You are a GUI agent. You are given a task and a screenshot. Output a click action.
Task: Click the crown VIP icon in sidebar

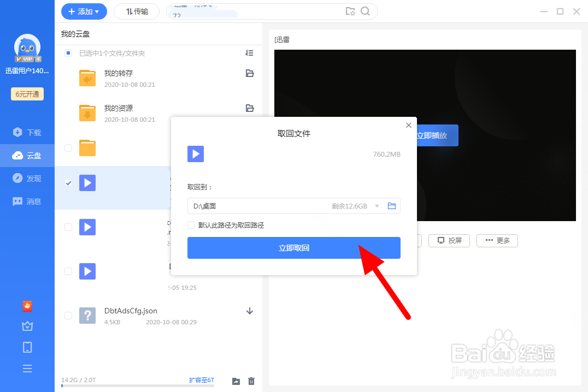click(x=27, y=326)
